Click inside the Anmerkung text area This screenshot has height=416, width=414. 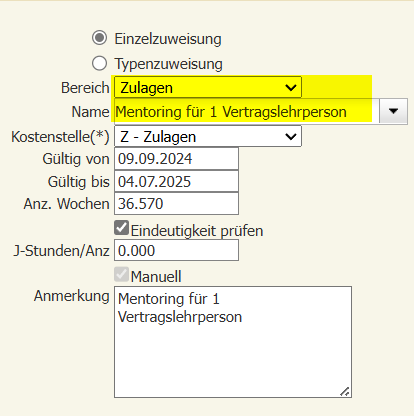pos(233,342)
